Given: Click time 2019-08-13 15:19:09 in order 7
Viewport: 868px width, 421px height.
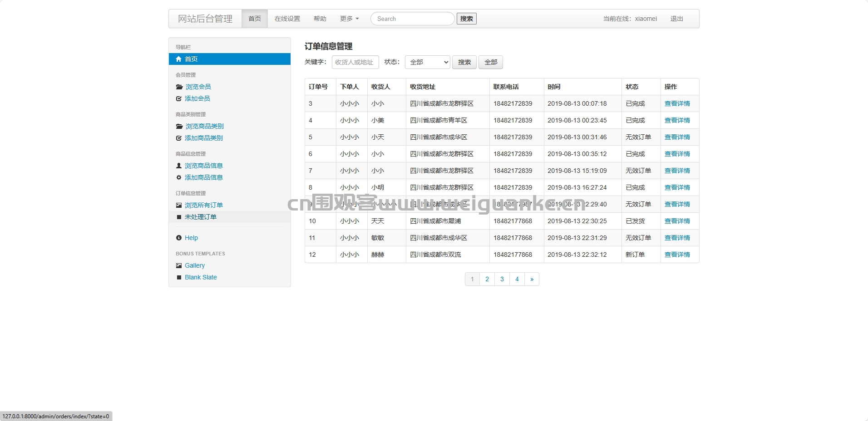Looking at the screenshot, I should 577,171.
